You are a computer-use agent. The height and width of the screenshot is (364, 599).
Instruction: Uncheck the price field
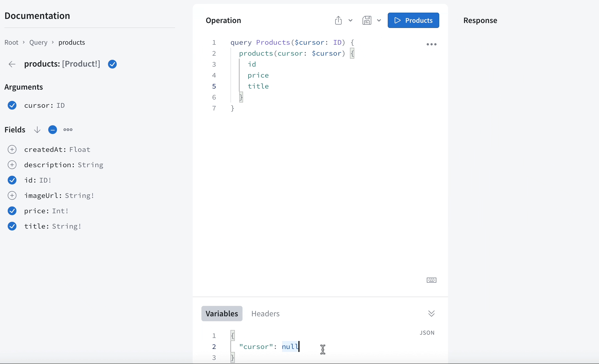click(12, 211)
